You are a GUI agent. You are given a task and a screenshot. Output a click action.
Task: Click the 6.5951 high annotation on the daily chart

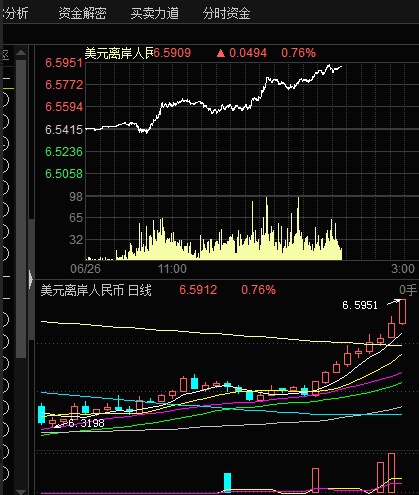(360, 305)
